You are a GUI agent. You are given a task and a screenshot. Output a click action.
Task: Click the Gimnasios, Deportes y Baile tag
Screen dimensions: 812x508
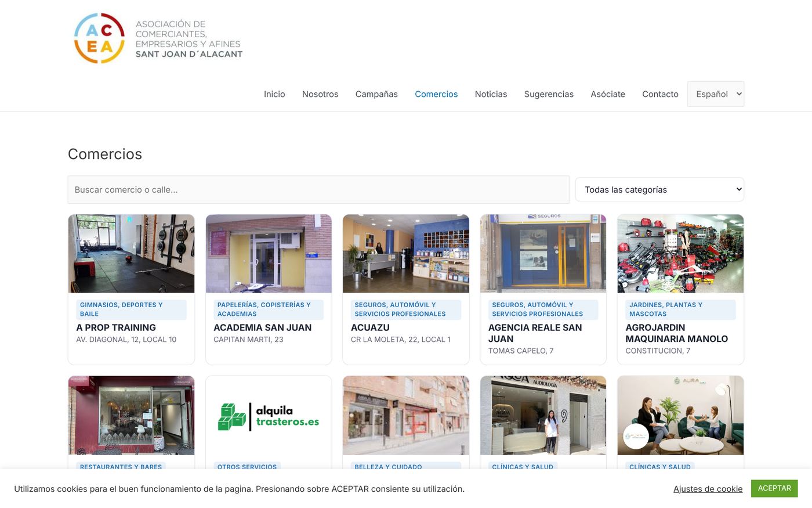point(131,309)
